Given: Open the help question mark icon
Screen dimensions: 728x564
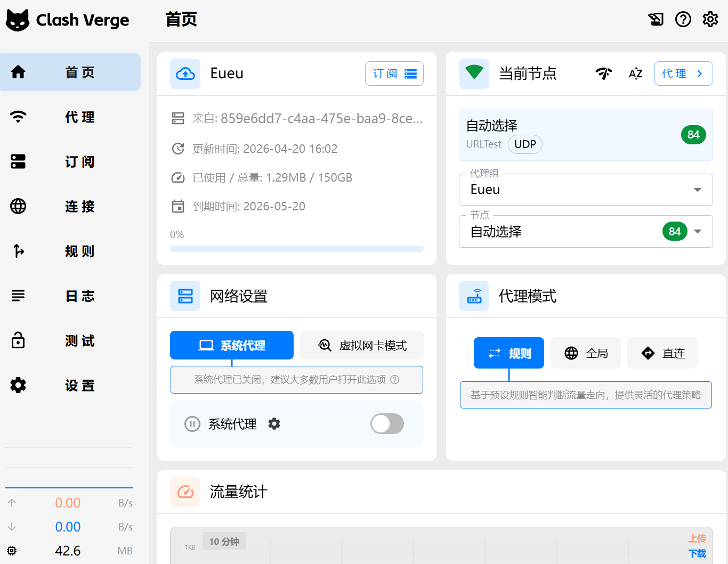Looking at the screenshot, I should tap(683, 20).
